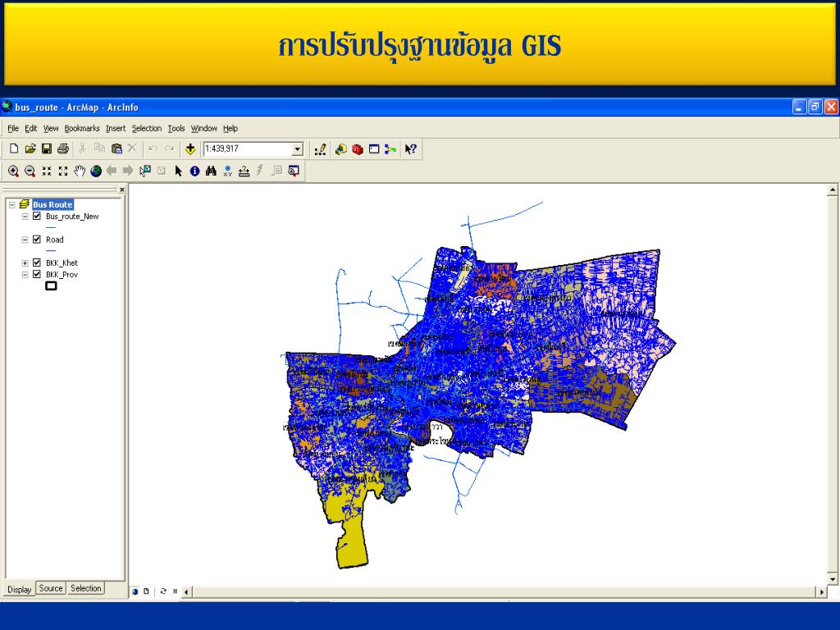Click the Road layer line symbol
Viewport: 840px width, 630px height.
tap(51, 250)
